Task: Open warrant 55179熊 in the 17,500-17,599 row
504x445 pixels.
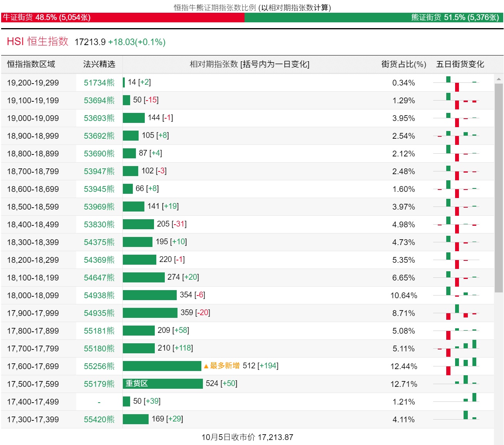Action: coord(99,384)
